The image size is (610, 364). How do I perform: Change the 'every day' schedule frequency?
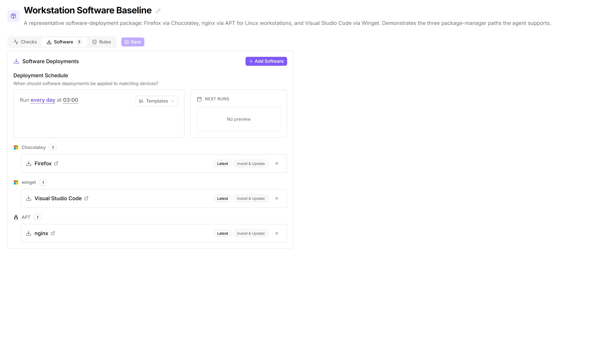click(43, 100)
